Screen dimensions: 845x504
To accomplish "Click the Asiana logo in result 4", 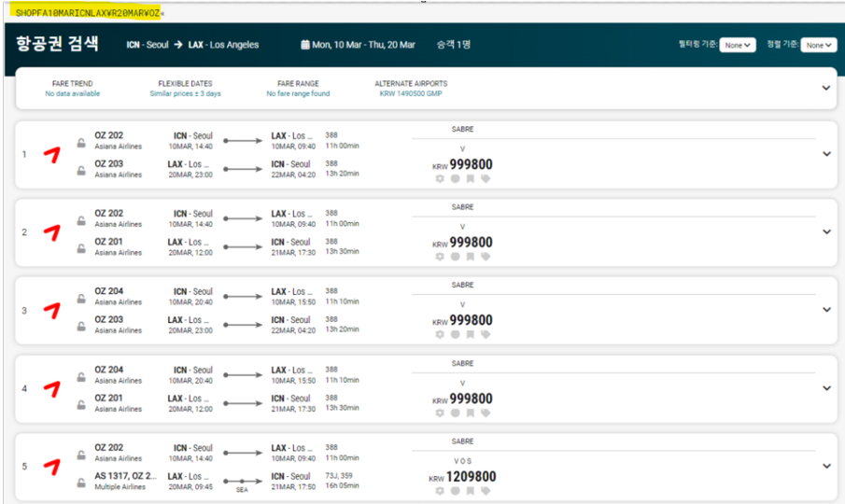I will pyautogui.click(x=52, y=389).
